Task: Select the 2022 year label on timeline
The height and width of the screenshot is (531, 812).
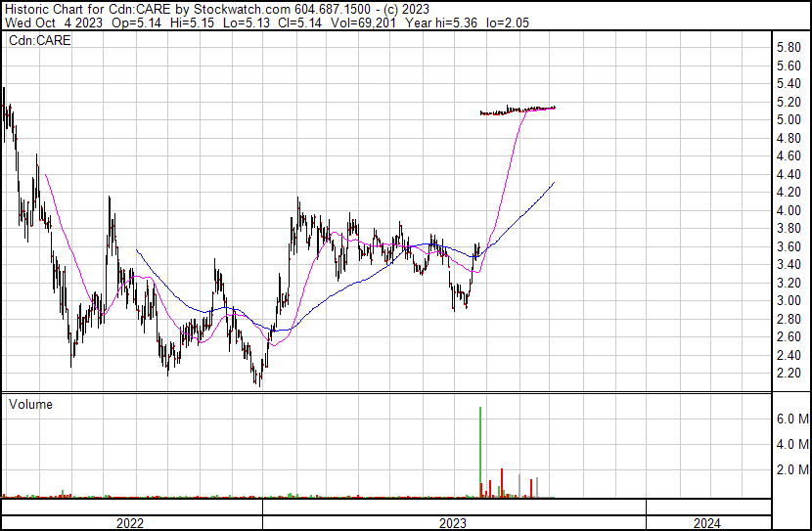Action: [x=130, y=523]
